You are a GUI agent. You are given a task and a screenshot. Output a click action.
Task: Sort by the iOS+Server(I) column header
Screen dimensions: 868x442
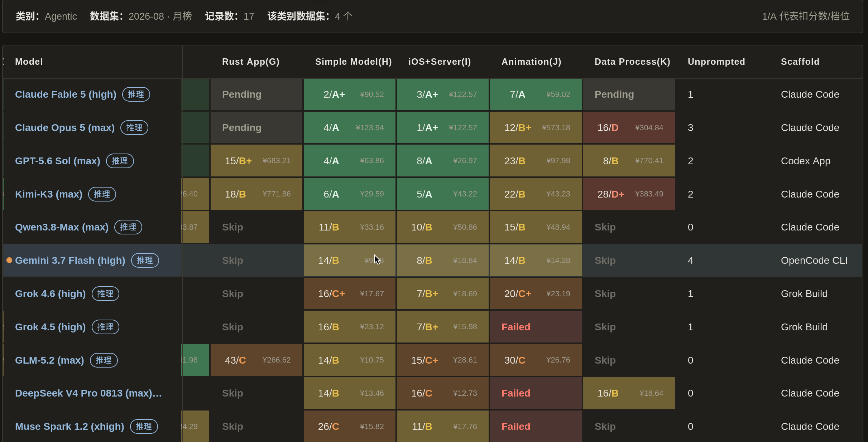440,62
